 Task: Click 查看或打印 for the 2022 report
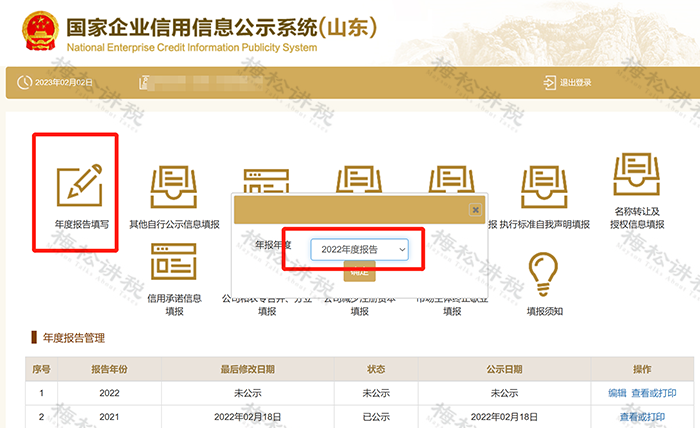pyautogui.click(x=654, y=393)
